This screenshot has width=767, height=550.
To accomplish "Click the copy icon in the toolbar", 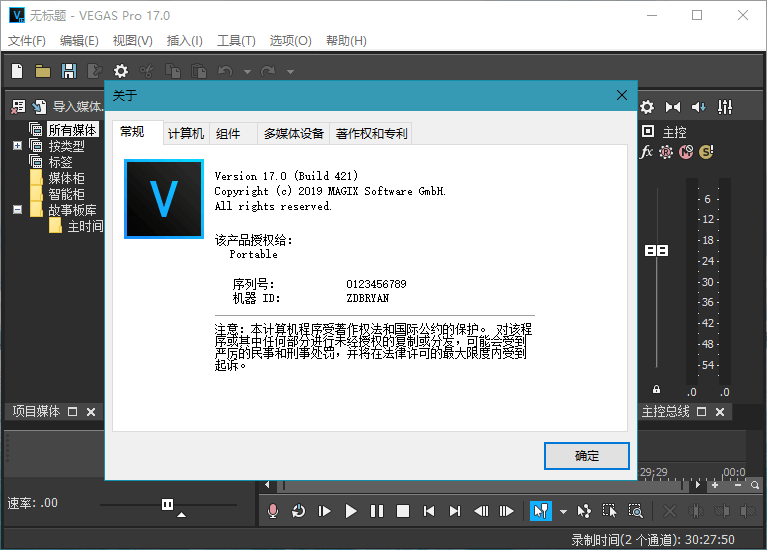I will point(173,71).
